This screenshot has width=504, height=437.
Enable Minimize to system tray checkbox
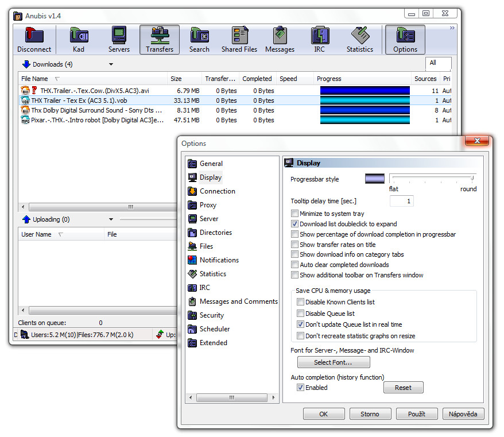[294, 214]
